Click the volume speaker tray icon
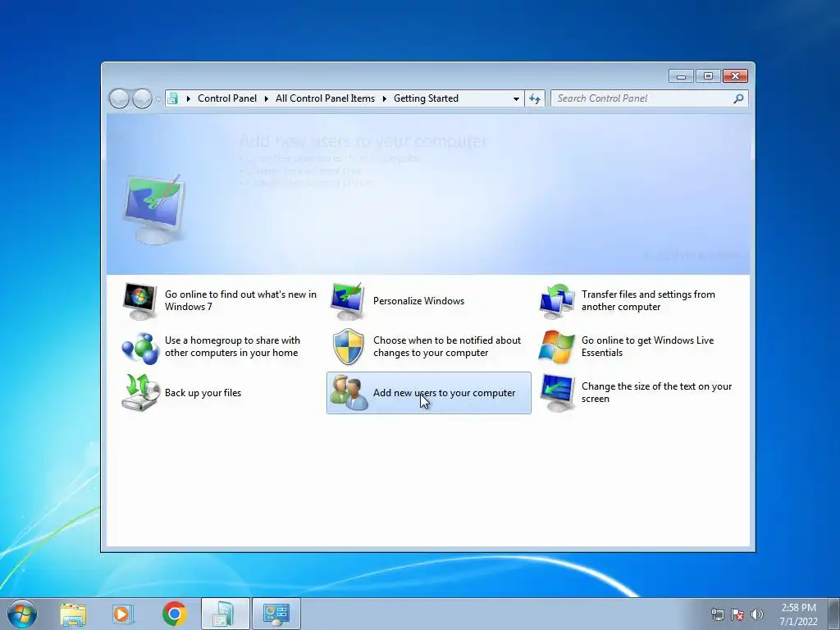Image resolution: width=840 pixels, height=630 pixels. pyautogui.click(x=756, y=614)
